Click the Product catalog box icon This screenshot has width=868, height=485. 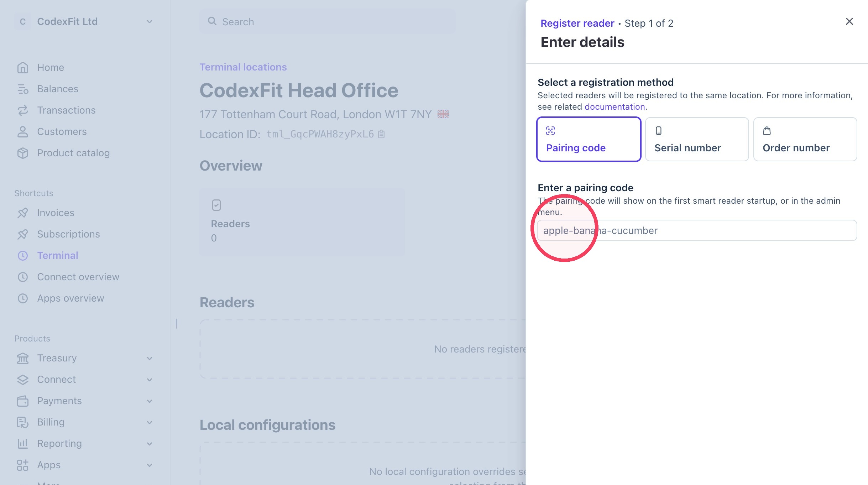point(23,153)
